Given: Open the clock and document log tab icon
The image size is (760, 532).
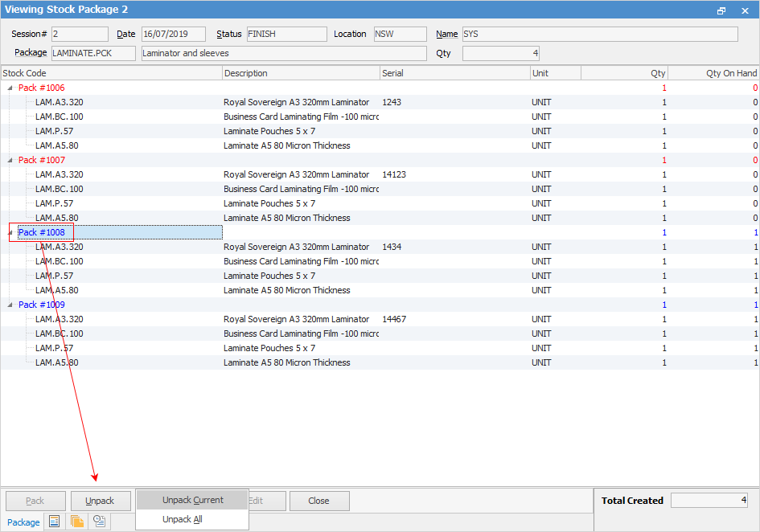Looking at the screenshot, I should (x=100, y=522).
